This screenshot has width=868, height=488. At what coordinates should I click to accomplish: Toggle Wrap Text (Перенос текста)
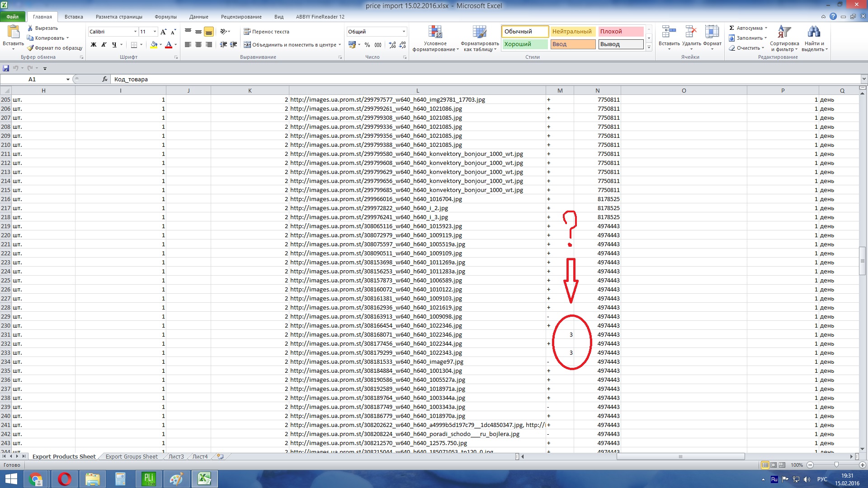tap(266, 32)
